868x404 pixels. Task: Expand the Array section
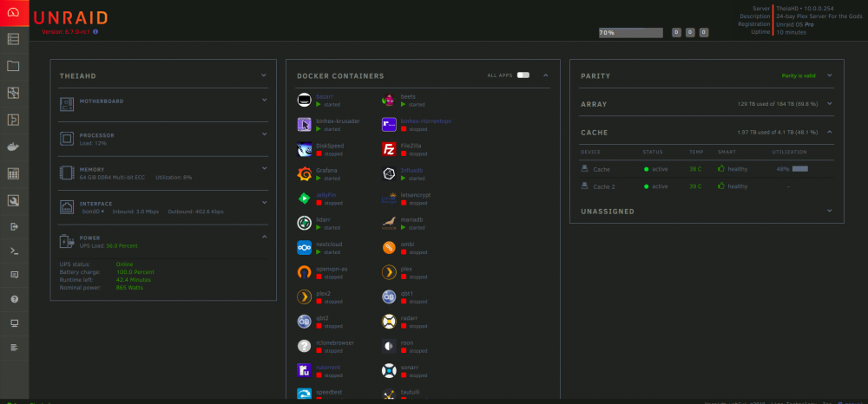point(829,103)
